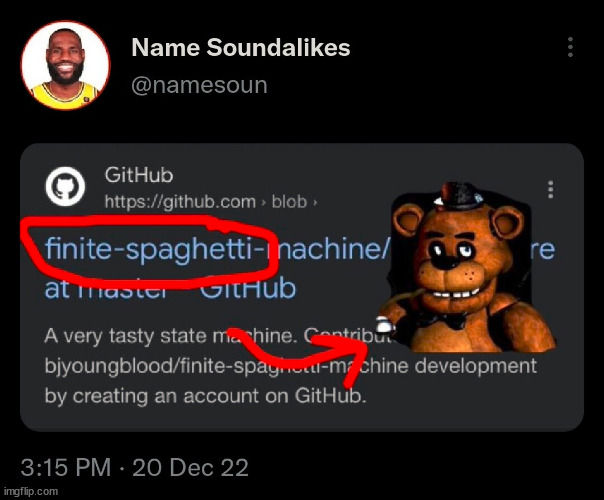
Task: Click the GitHub octocat logo icon
Action: [x=65, y=186]
